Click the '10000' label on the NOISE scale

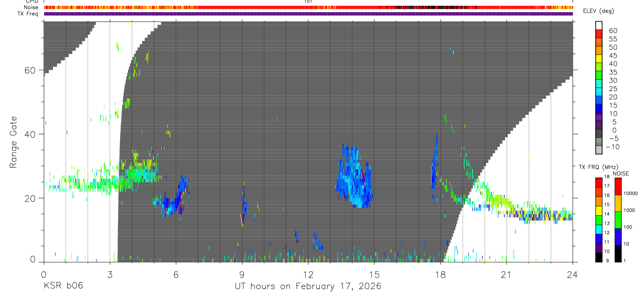point(632,194)
